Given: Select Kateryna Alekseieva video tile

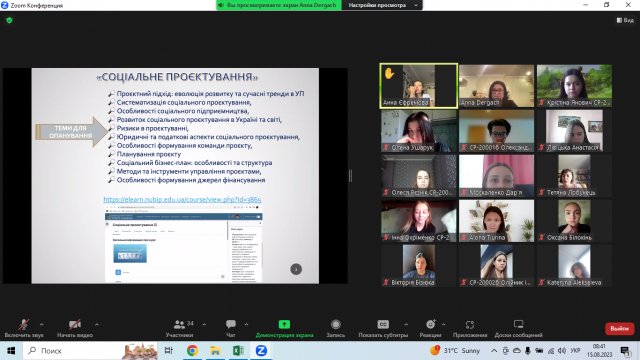Looking at the screenshot, I should coord(574,265).
